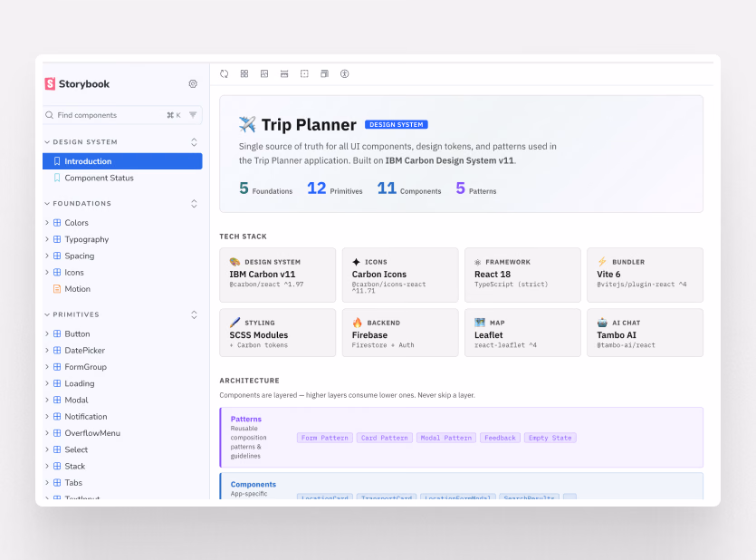Viewport: 756px width, 560px height.
Task: Toggle the grid view toolbar icon
Action: (244, 73)
